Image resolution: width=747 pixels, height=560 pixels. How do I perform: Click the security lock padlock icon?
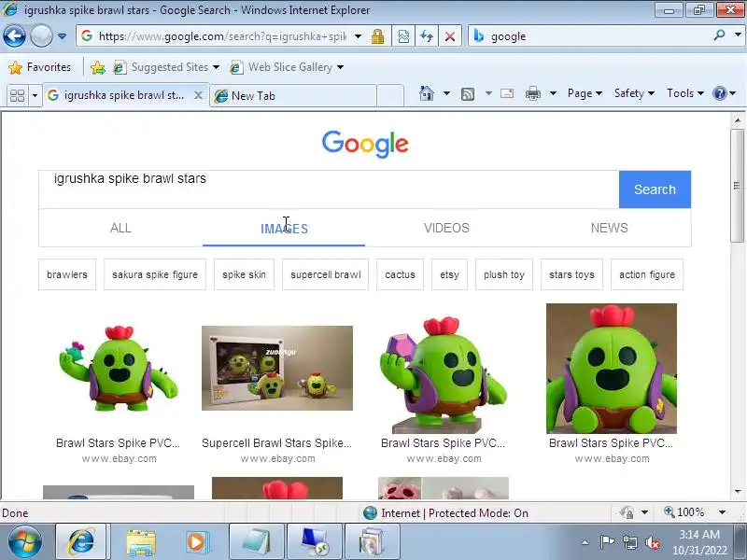click(x=378, y=36)
